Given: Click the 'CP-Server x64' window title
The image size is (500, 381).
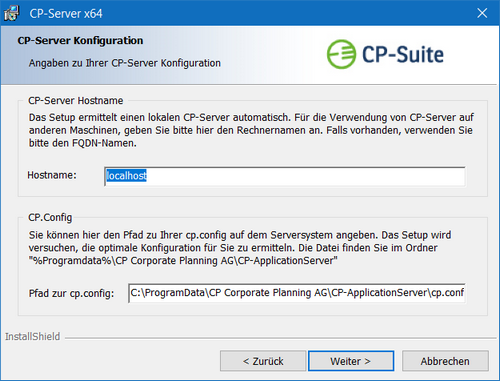Looking at the screenshot, I should pos(66,14).
